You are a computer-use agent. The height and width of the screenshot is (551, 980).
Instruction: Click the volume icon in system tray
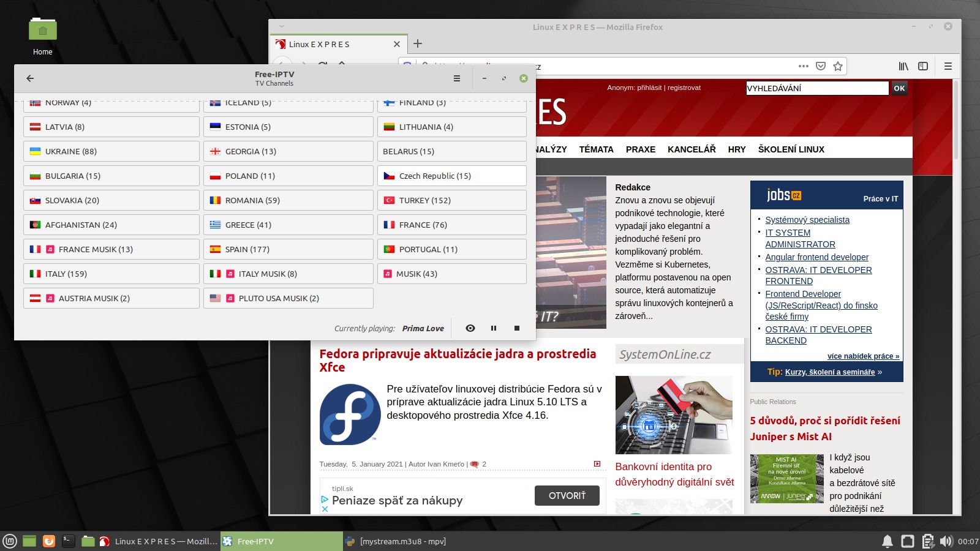click(946, 541)
